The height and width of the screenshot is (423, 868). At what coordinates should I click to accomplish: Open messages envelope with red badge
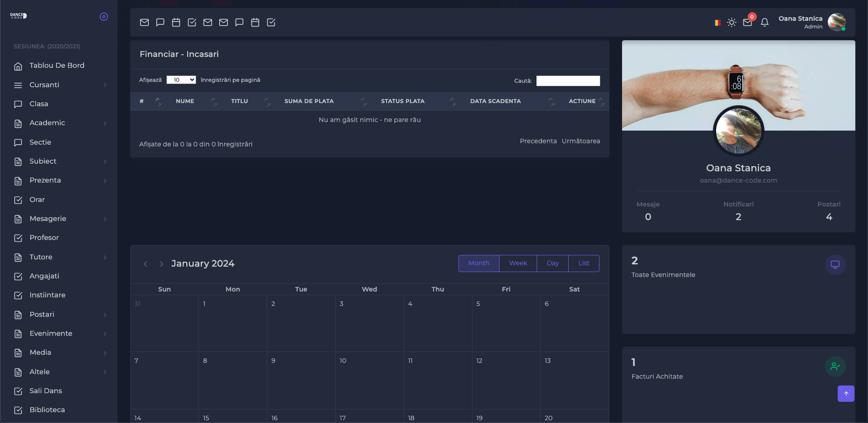748,22
